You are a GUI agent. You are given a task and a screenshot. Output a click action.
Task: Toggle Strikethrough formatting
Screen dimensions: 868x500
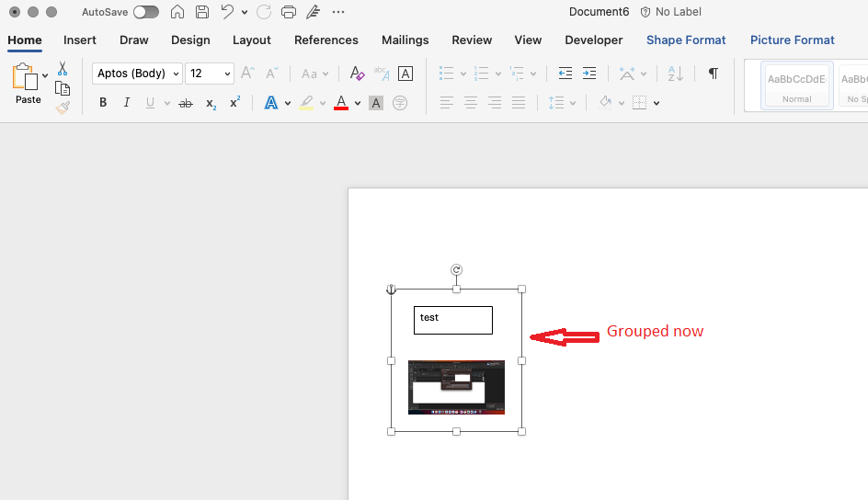[x=186, y=103]
